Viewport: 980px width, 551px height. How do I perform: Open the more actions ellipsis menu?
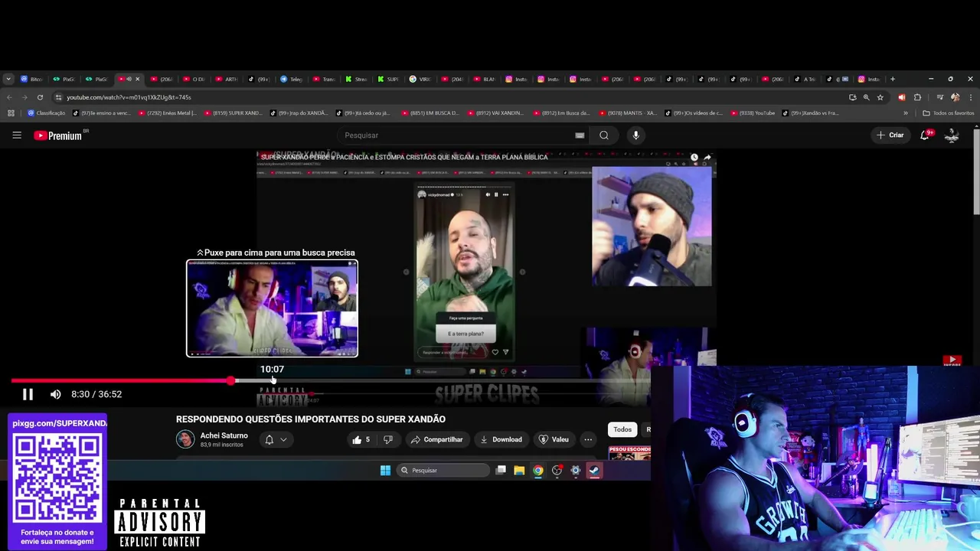588,439
